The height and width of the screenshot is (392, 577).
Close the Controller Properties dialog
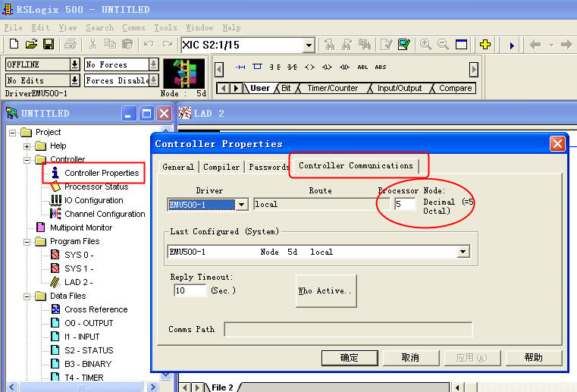557,143
